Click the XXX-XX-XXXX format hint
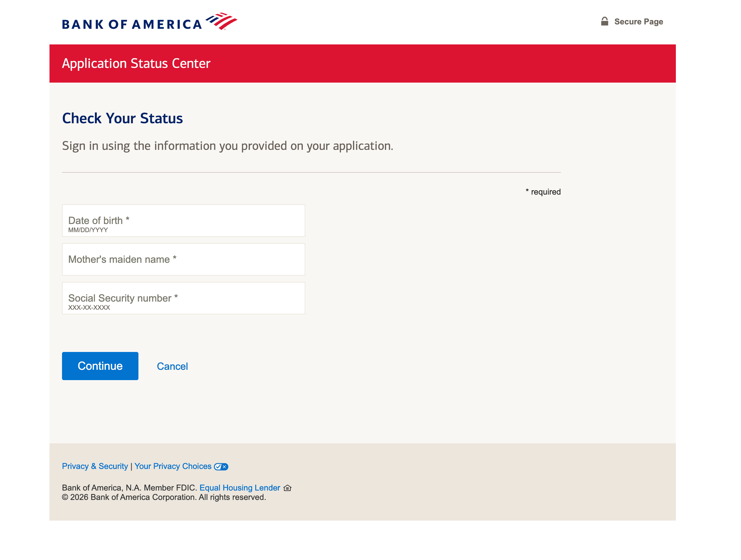 tap(89, 308)
